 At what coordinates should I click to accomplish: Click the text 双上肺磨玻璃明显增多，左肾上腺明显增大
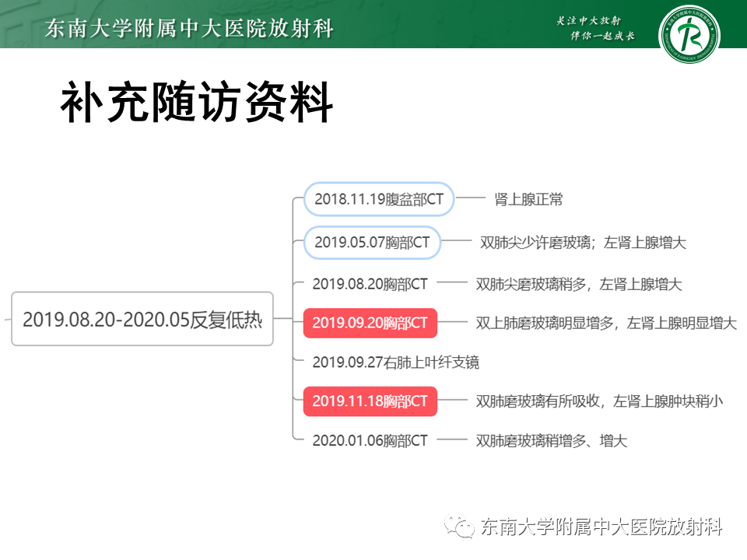point(606,324)
